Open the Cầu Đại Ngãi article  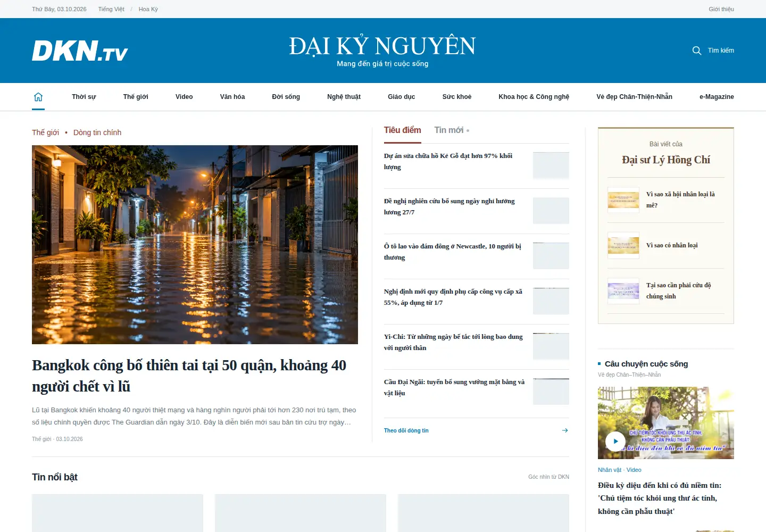454,387
